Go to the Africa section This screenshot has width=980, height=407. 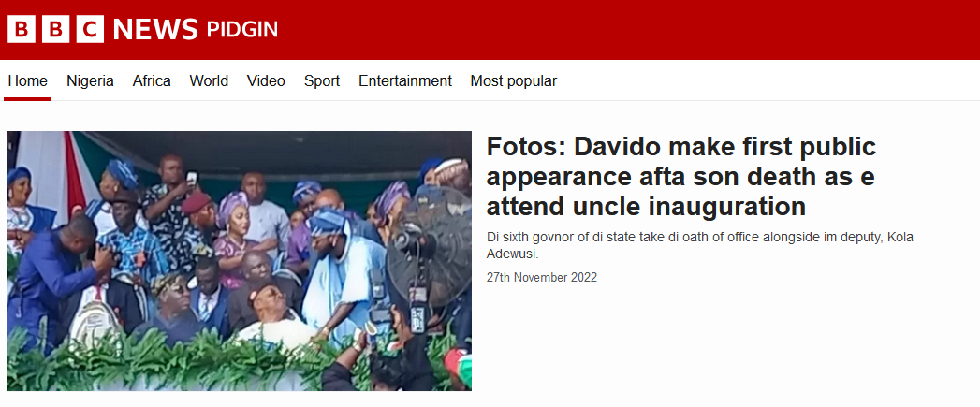[152, 80]
